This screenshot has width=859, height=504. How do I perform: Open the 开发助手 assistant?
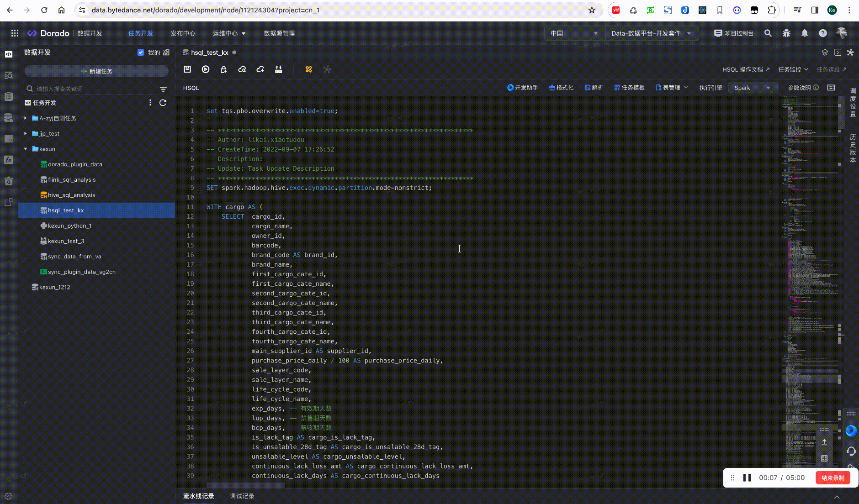point(523,88)
